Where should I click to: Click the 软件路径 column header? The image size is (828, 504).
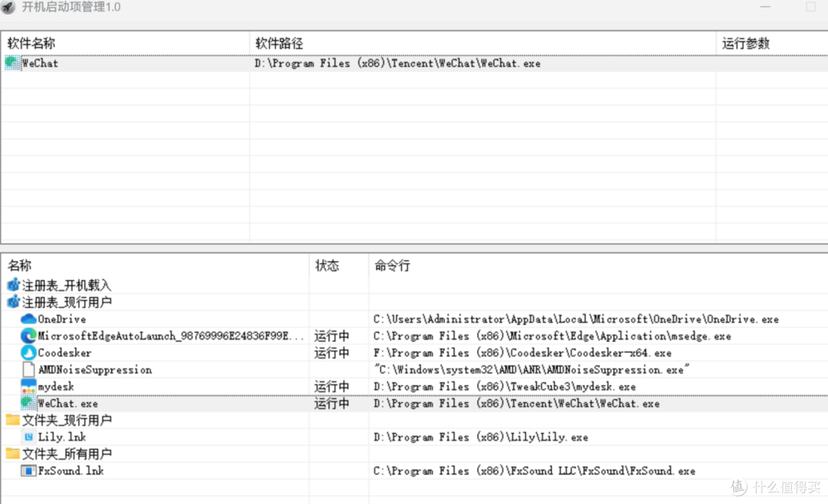[x=279, y=43]
